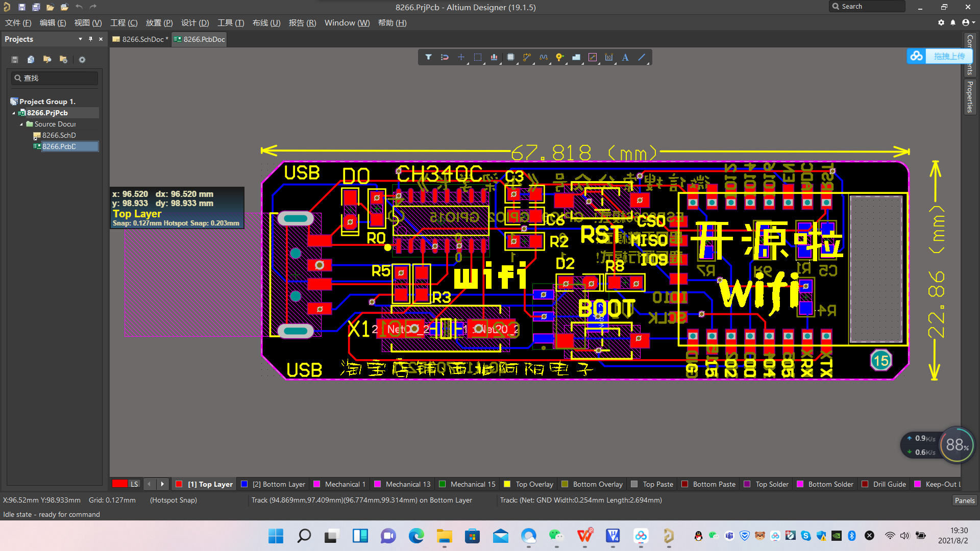Click the Save icon in title bar

click(x=21, y=7)
